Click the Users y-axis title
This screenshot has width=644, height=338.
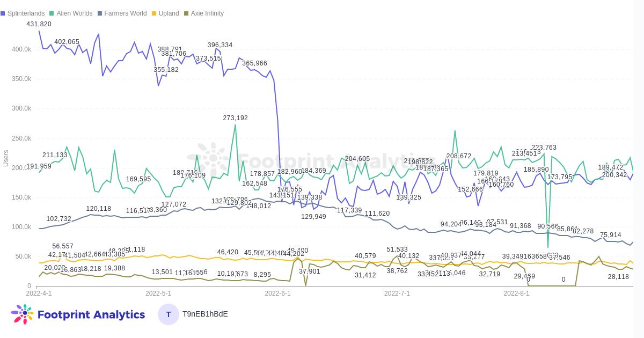click(x=6, y=158)
